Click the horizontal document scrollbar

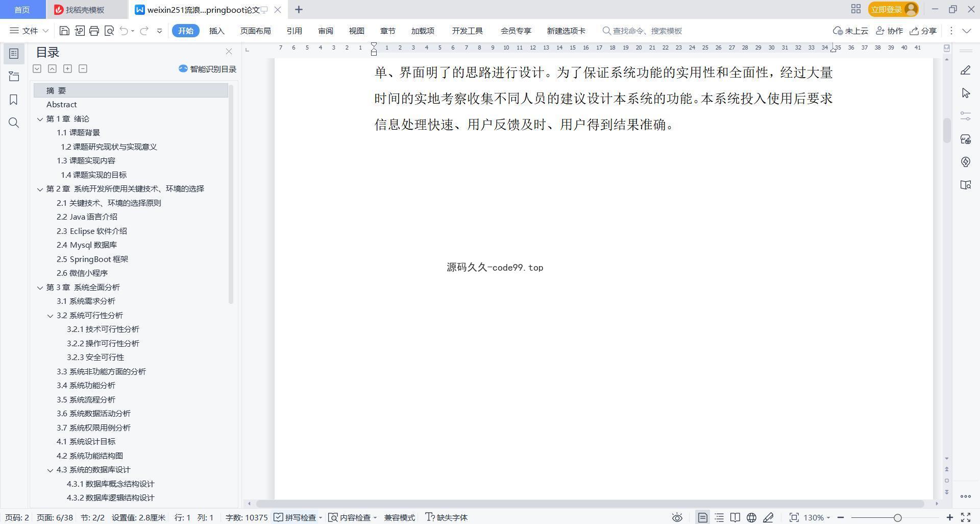591,504
